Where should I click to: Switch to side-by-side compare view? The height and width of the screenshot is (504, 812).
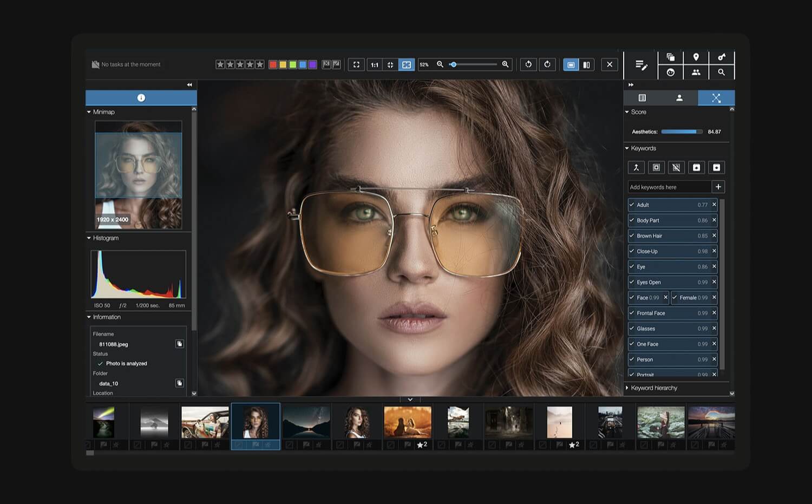pyautogui.click(x=586, y=64)
